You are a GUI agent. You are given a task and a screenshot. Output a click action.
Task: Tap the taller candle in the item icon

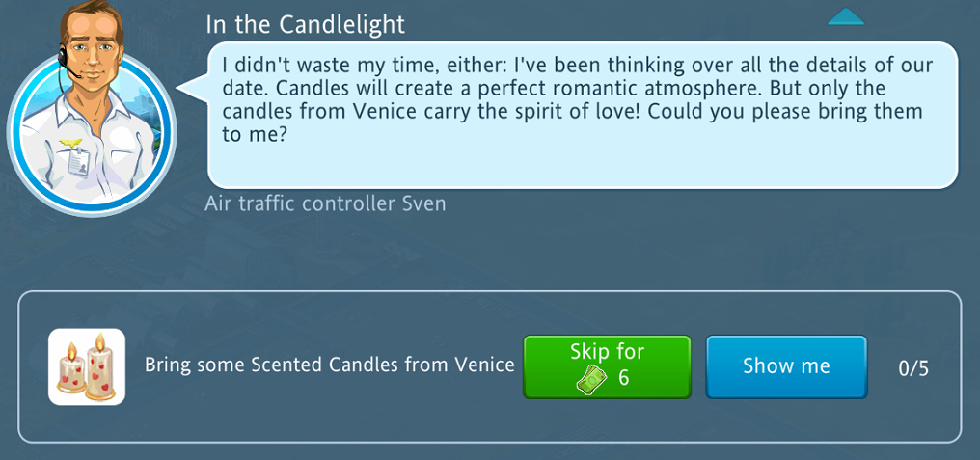pos(98,366)
